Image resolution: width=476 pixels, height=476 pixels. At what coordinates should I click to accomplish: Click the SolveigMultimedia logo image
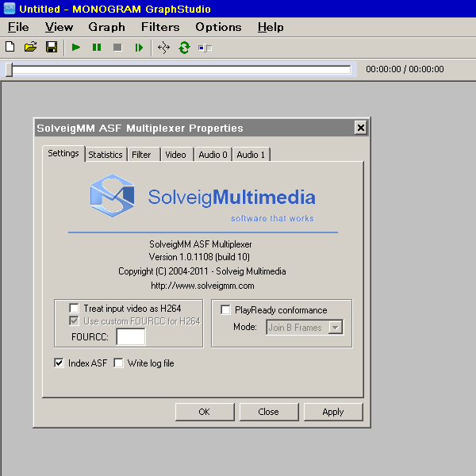point(203,198)
